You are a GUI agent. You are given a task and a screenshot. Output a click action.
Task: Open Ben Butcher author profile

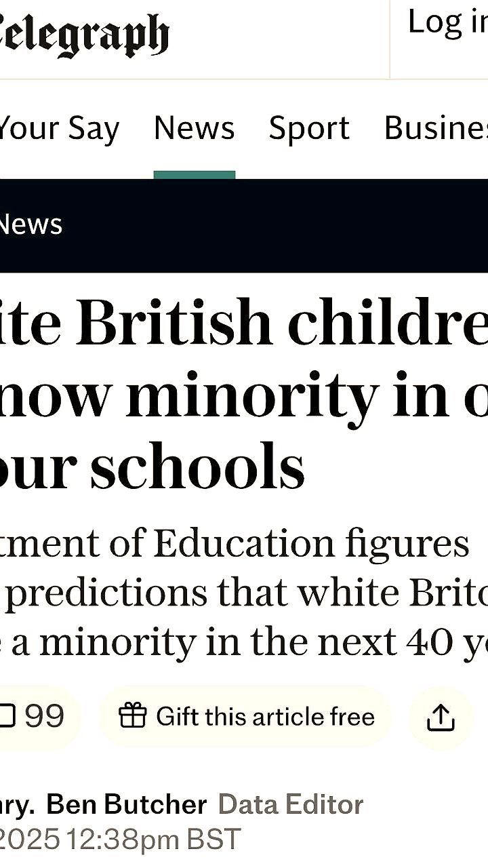coord(127,805)
